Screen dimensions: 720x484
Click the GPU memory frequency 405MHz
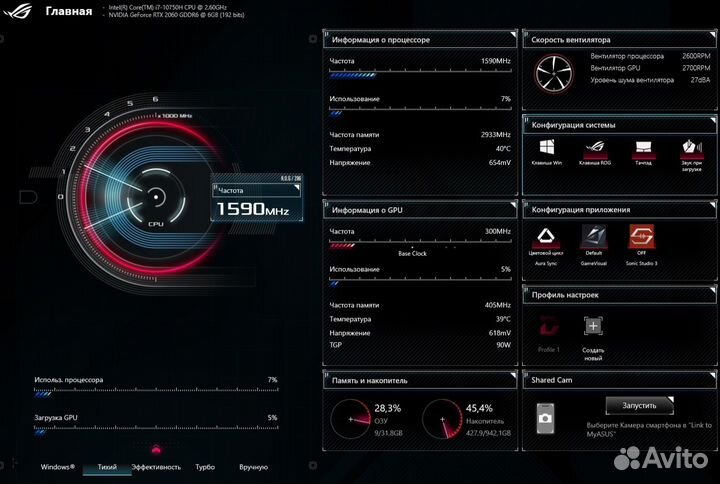click(498, 305)
